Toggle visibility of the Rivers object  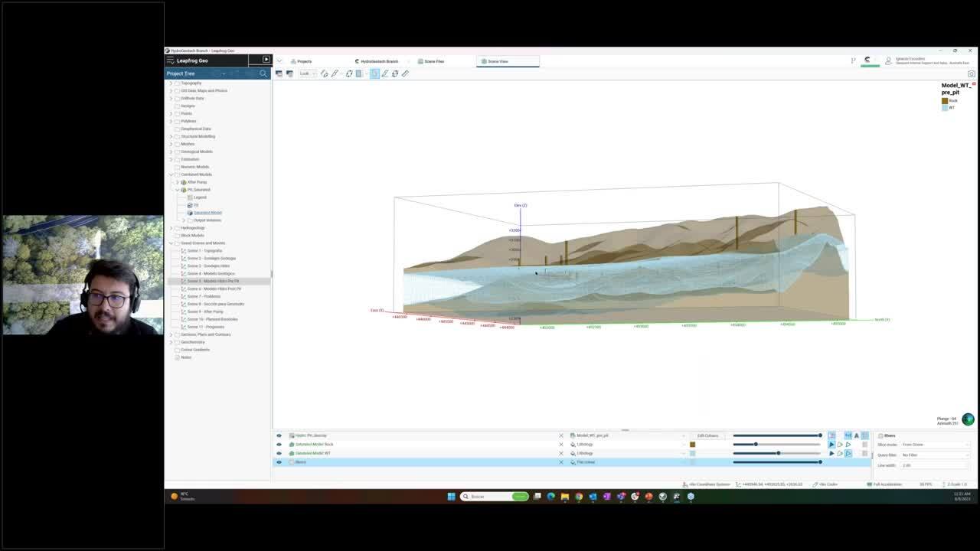click(x=279, y=462)
